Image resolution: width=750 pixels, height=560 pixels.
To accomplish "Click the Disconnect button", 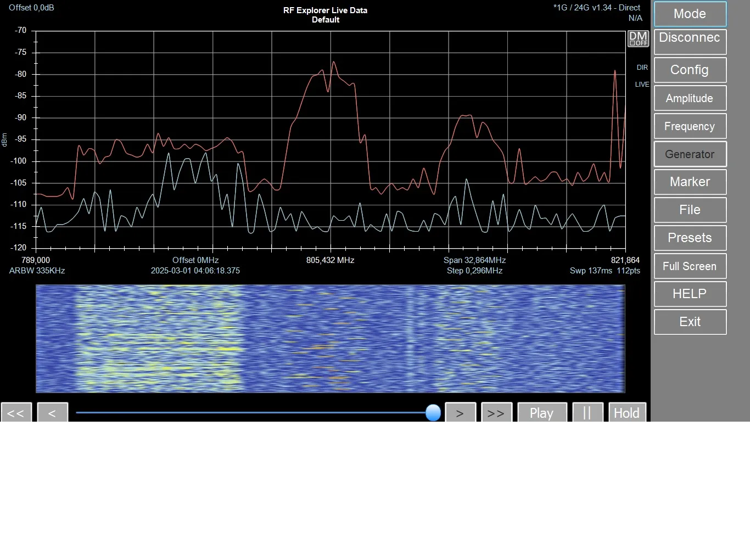I will 690,42.
